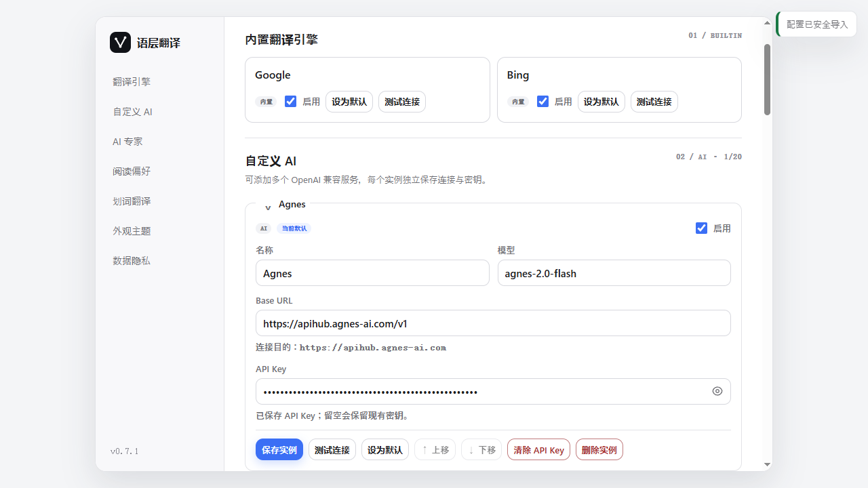Click the 配置已安全导入 notification toast

(x=816, y=24)
